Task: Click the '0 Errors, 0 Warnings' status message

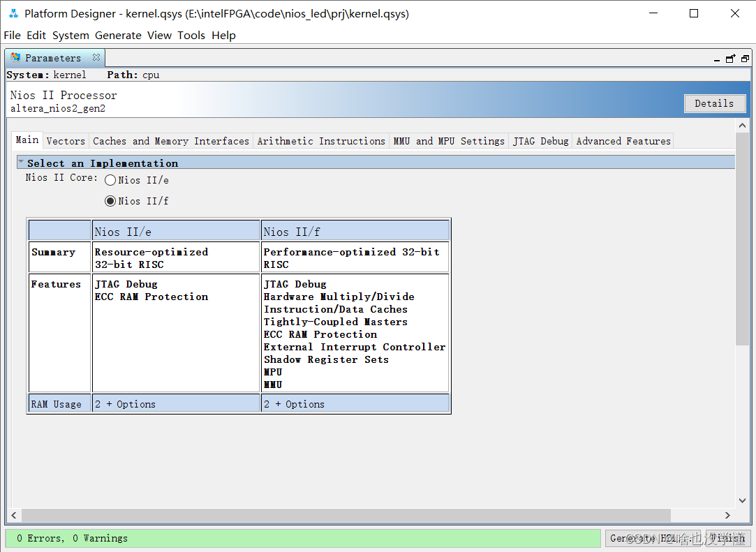Action: (73, 538)
